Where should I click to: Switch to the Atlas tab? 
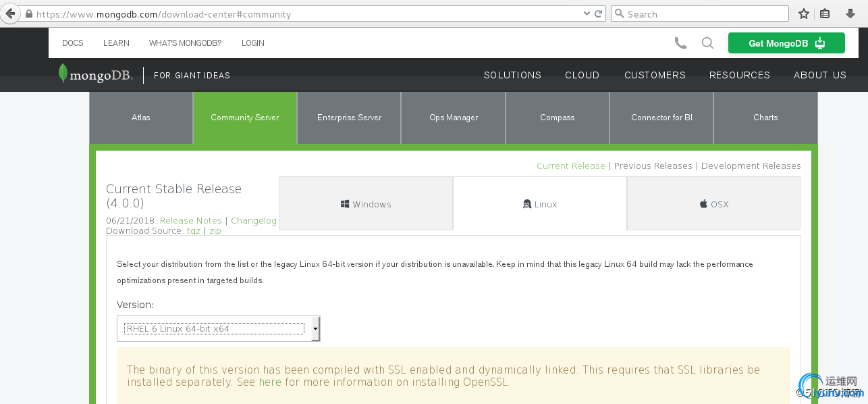point(141,118)
